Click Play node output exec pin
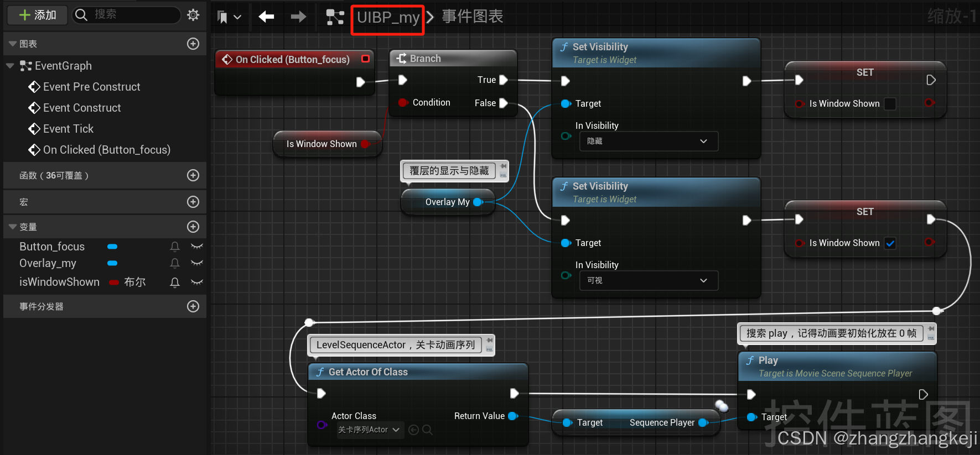The height and width of the screenshot is (455, 980). click(923, 394)
